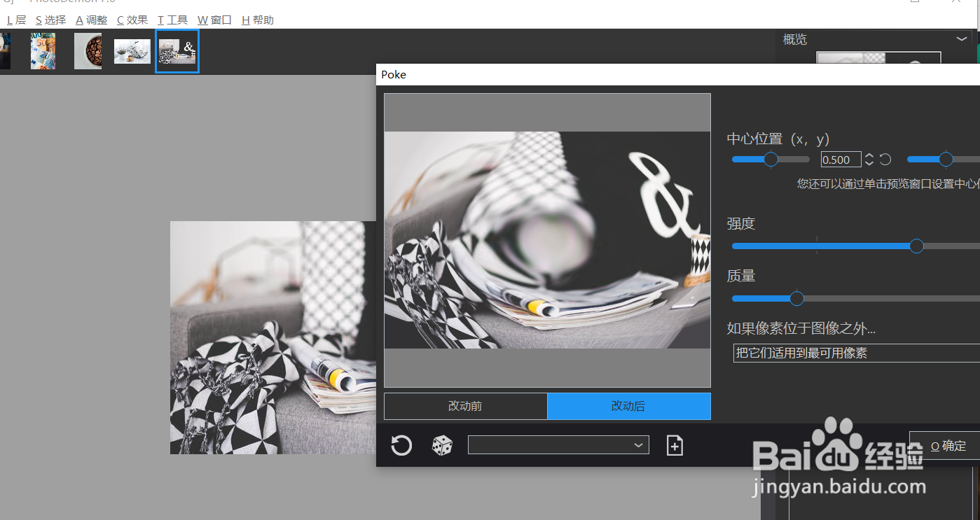Open the S 选择 menu
980x520 pixels.
[50, 20]
